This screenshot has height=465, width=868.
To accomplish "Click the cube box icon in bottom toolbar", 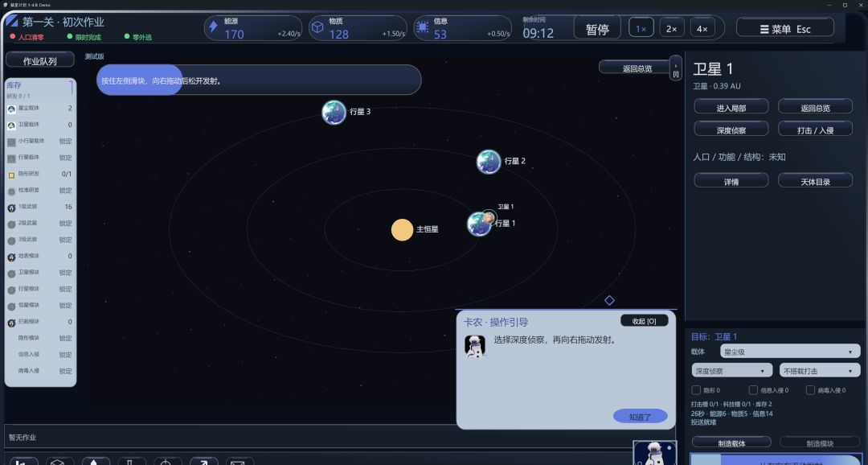I will (x=59, y=462).
